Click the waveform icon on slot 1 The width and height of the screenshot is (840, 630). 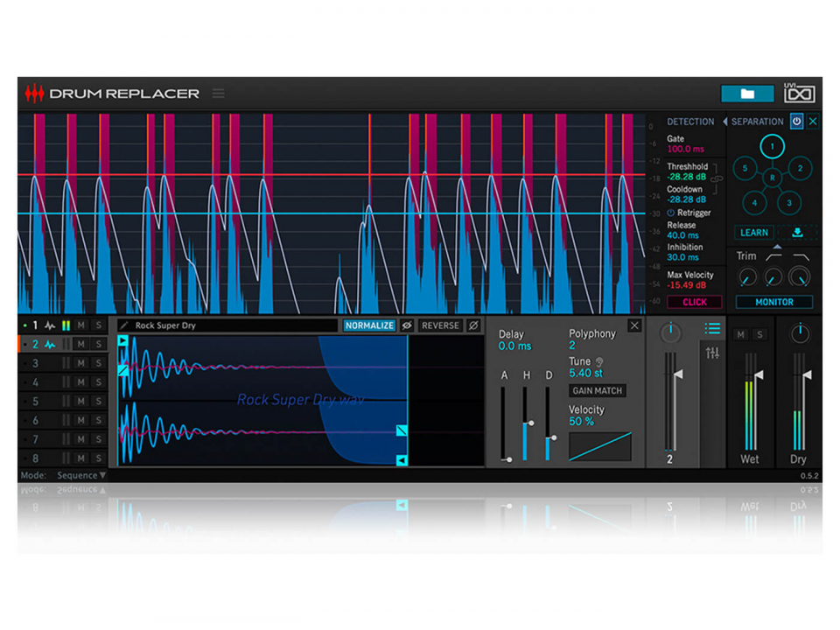click(x=50, y=325)
